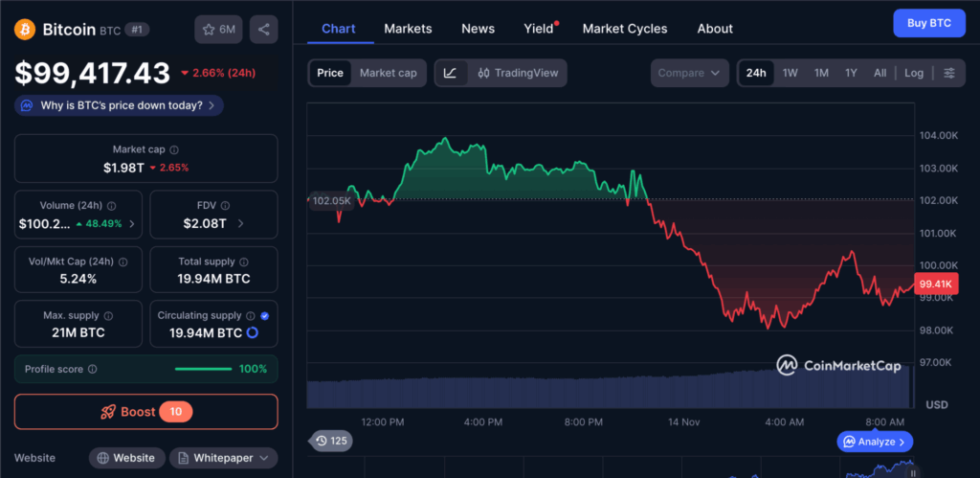Select the line chart type icon
Image resolution: width=980 pixels, height=478 pixels.
coord(451,73)
